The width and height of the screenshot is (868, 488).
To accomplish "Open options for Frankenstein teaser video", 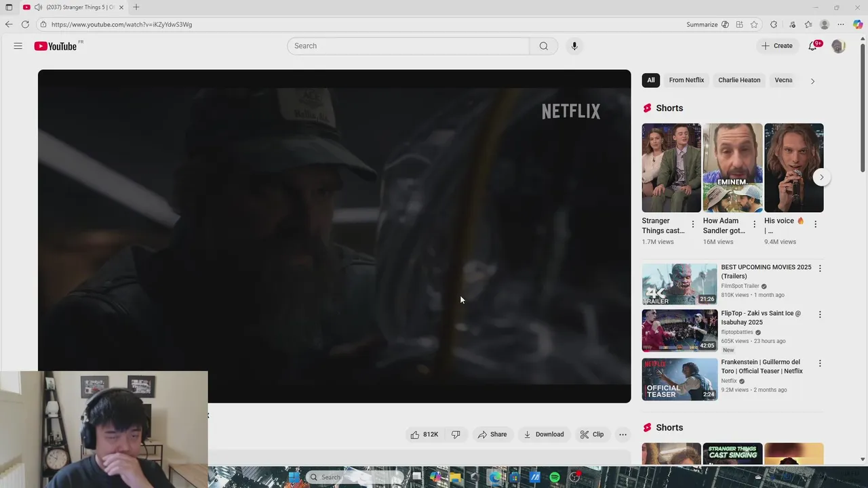I will pyautogui.click(x=820, y=363).
